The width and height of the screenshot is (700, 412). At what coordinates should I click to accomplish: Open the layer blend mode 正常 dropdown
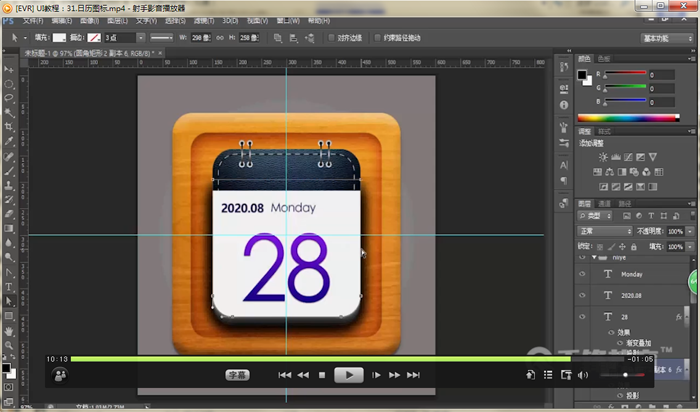tap(605, 230)
